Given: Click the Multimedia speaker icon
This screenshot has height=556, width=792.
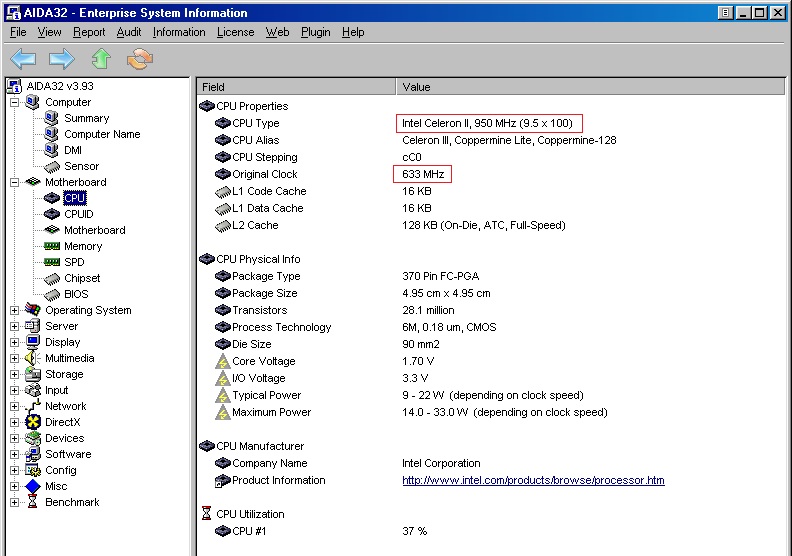Looking at the screenshot, I should [32, 358].
